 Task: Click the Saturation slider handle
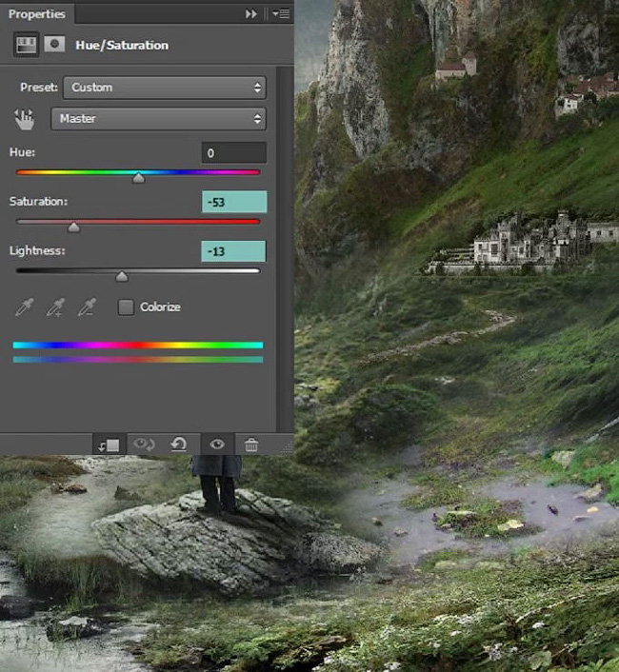click(x=73, y=227)
